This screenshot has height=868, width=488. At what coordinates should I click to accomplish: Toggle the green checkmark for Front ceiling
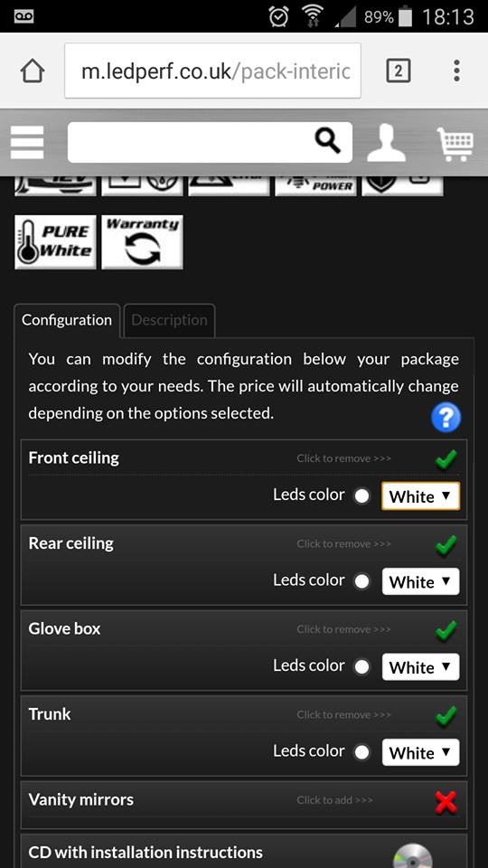(446, 459)
